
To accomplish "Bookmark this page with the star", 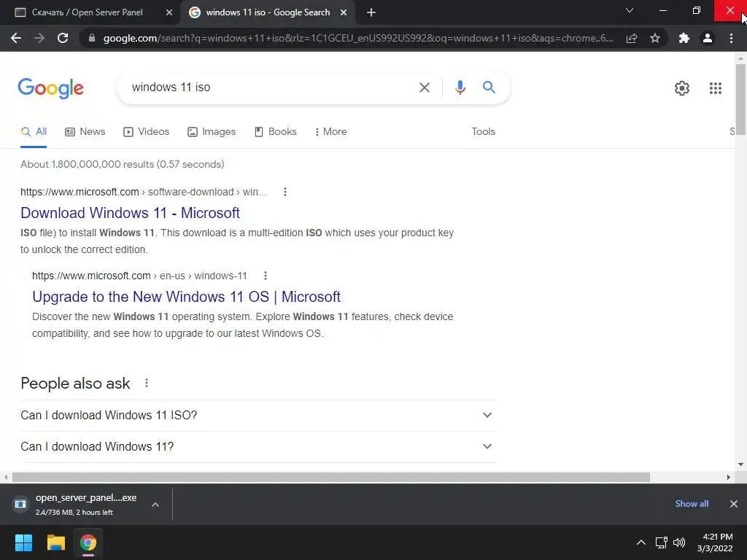I will point(655,38).
